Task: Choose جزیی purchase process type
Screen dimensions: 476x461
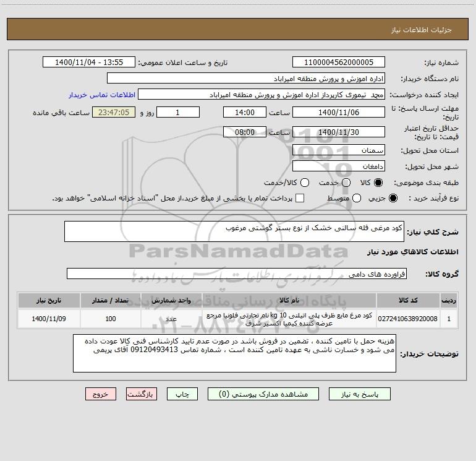Action: pyautogui.click(x=393, y=198)
